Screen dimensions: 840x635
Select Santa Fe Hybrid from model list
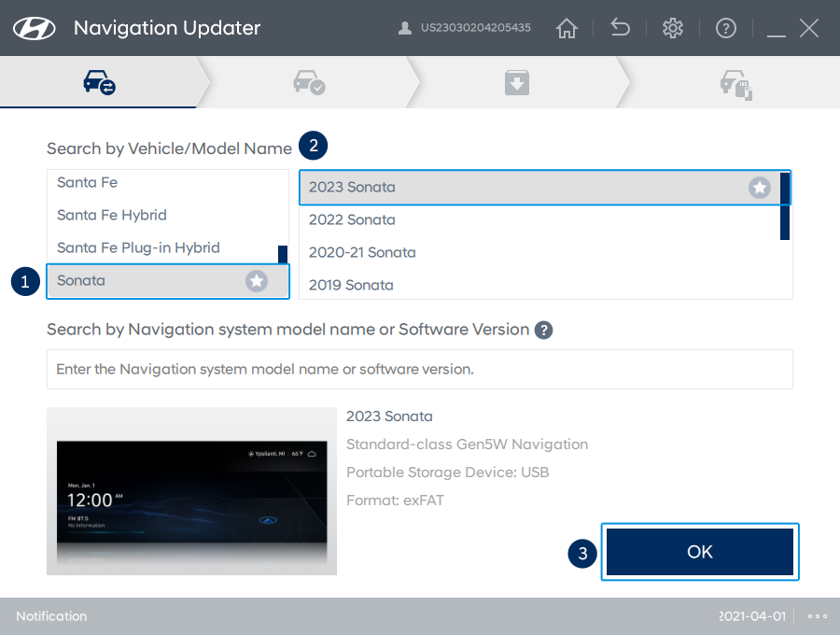point(112,216)
